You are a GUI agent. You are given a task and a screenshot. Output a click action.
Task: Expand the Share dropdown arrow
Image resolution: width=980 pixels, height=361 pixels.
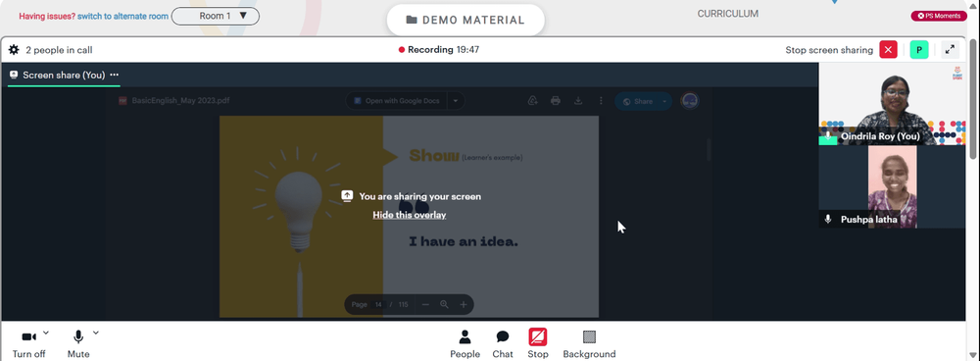665,101
